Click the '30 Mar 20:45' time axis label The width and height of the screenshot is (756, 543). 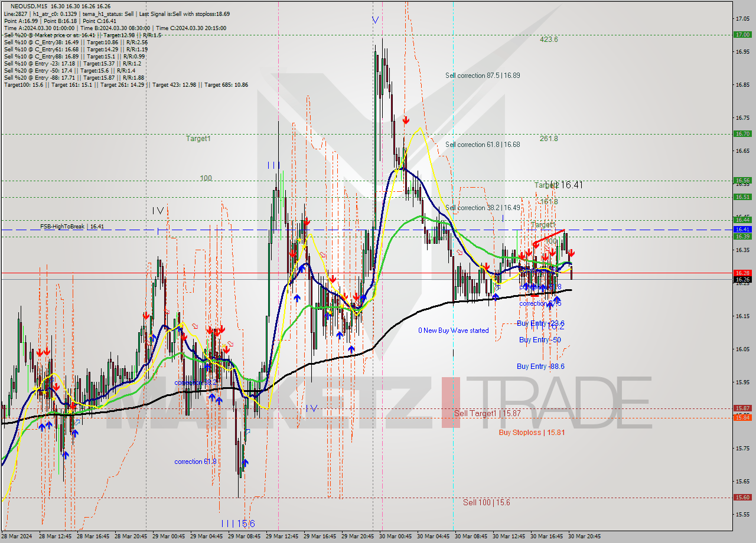(x=585, y=537)
